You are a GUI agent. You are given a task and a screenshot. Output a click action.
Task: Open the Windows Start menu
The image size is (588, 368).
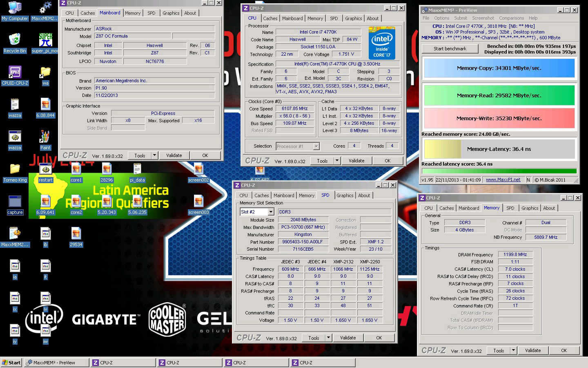click(x=11, y=363)
